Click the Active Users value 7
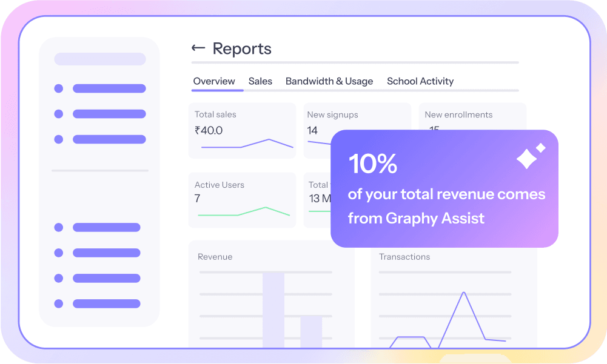This screenshot has width=607, height=364. tap(197, 199)
